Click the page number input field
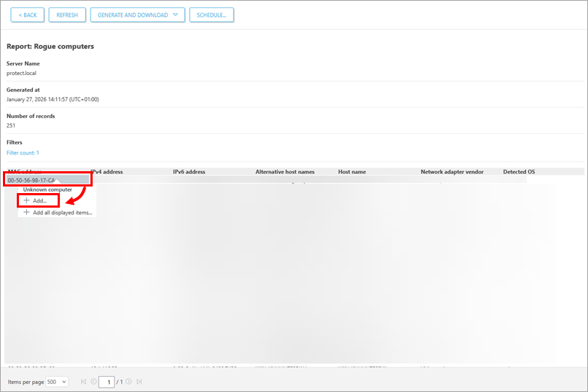 pyautogui.click(x=107, y=382)
